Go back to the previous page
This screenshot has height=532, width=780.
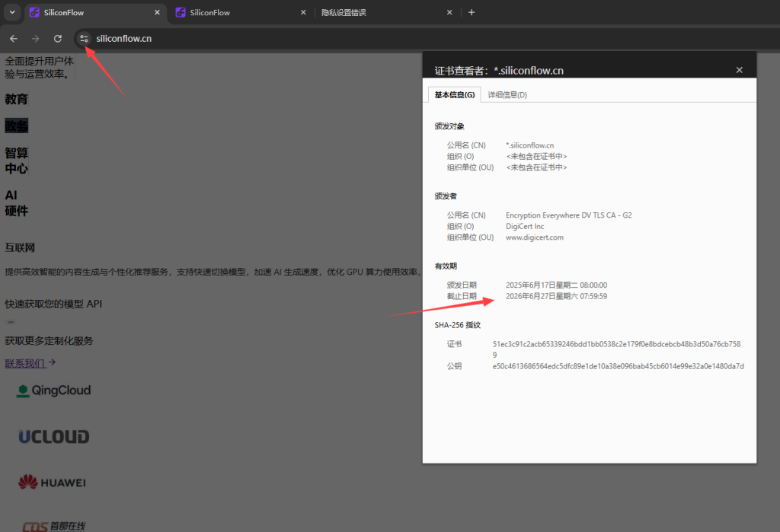(14, 38)
